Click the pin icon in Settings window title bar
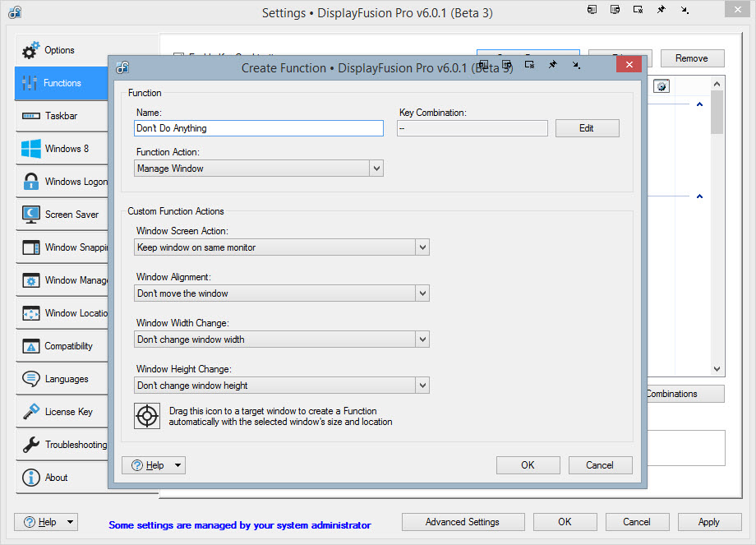This screenshot has height=545, width=756. coord(661,10)
